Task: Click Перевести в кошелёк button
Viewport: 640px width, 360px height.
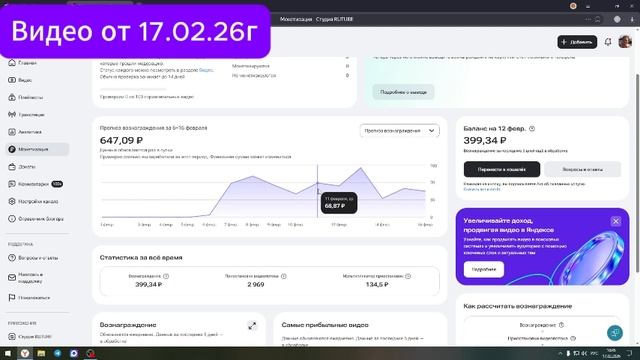Action: point(502,169)
